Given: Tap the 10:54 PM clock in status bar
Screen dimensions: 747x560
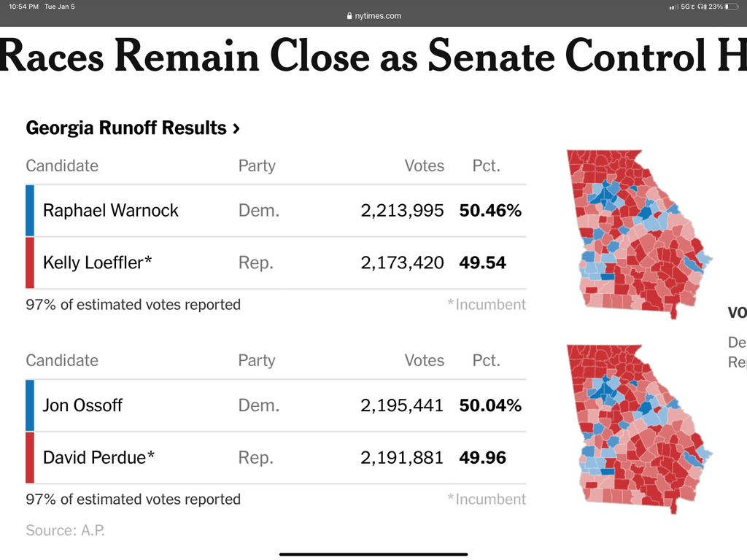Looking at the screenshot, I should click(23, 7).
